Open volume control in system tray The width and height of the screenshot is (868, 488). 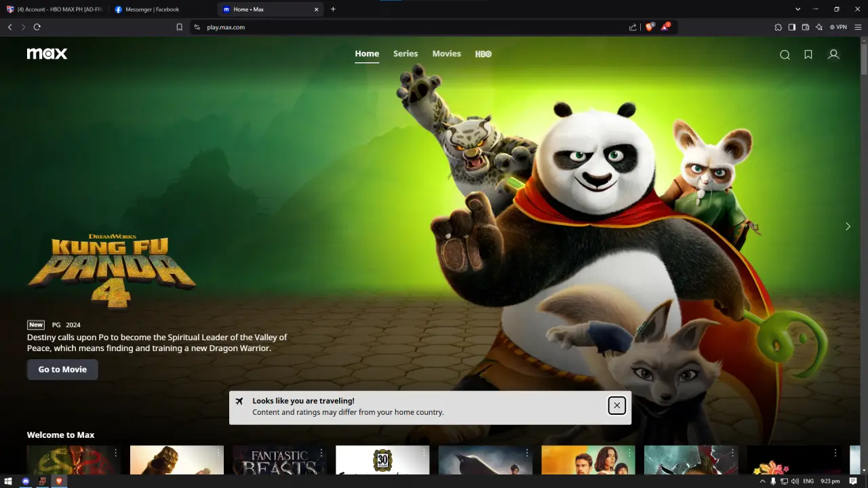pos(795,481)
